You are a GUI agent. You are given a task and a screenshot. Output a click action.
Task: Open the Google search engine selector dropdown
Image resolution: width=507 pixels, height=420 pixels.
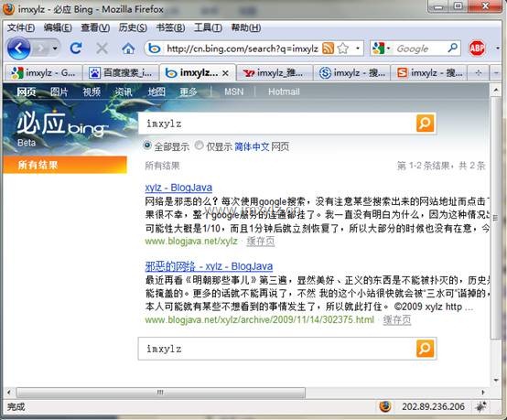(x=382, y=48)
